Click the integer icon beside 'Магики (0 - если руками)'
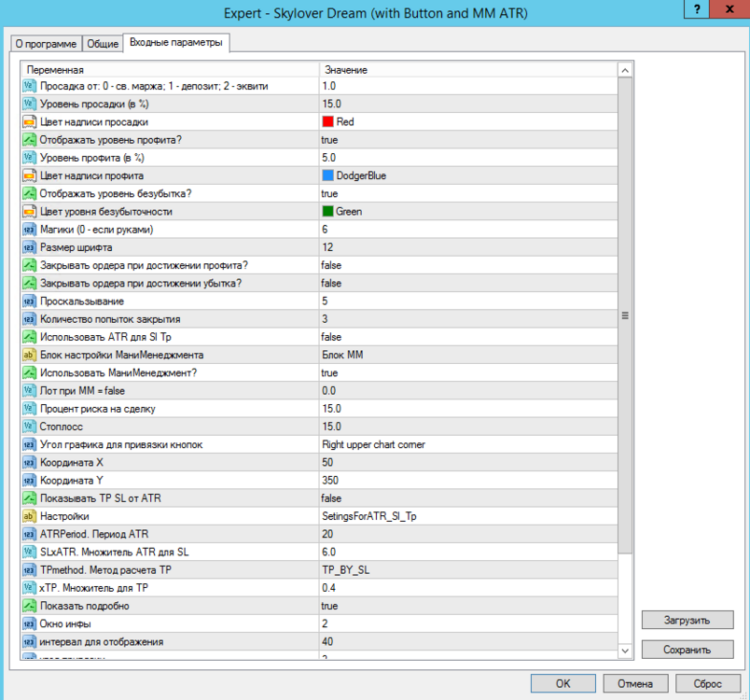Screen dimensions: 750x700 pyautogui.click(x=29, y=230)
